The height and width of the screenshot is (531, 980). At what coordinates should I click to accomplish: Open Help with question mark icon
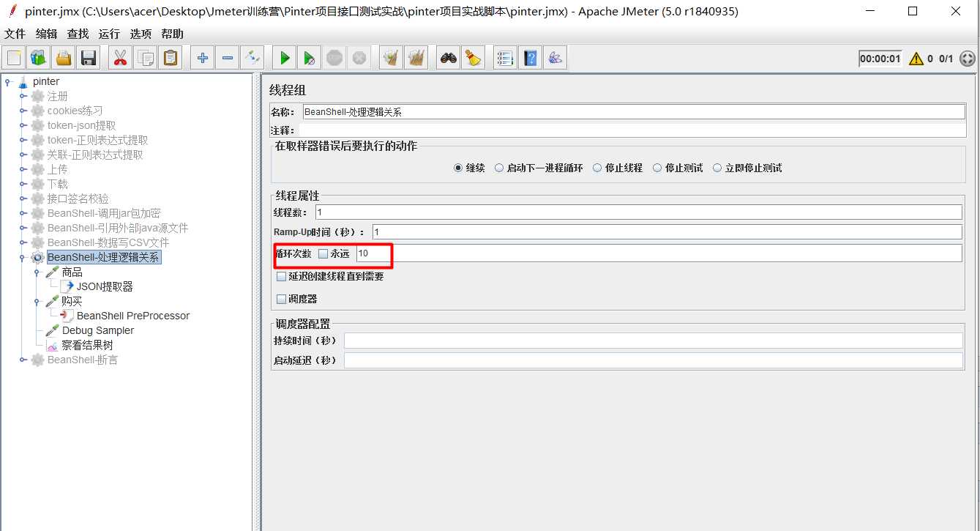(530, 58)
